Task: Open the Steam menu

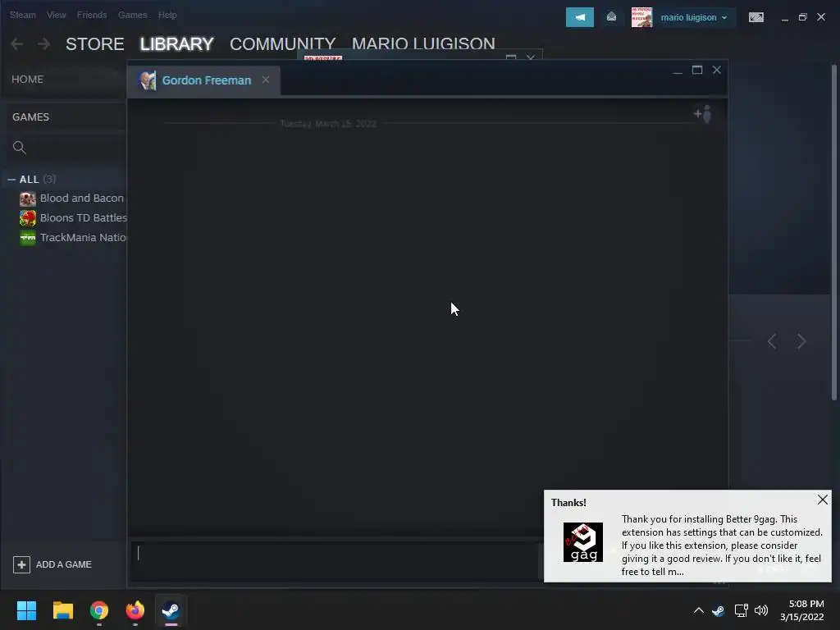Action: pos(22,15)
